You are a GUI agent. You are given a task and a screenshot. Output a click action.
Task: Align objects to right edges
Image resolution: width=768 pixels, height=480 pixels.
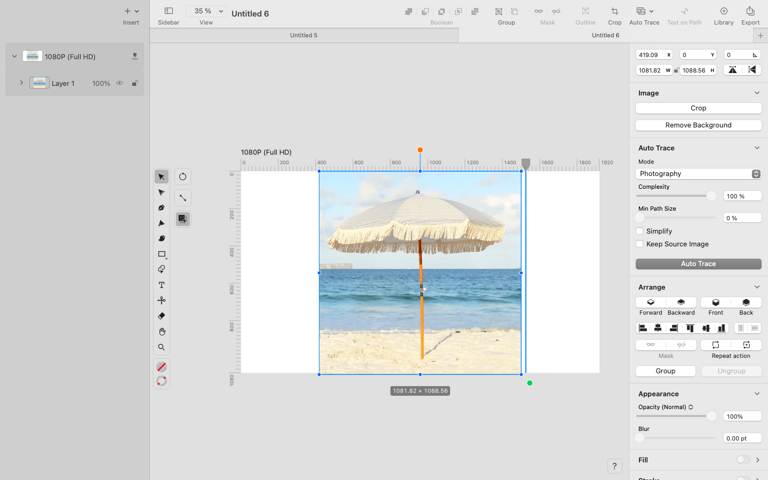click(x=673, y=328)
